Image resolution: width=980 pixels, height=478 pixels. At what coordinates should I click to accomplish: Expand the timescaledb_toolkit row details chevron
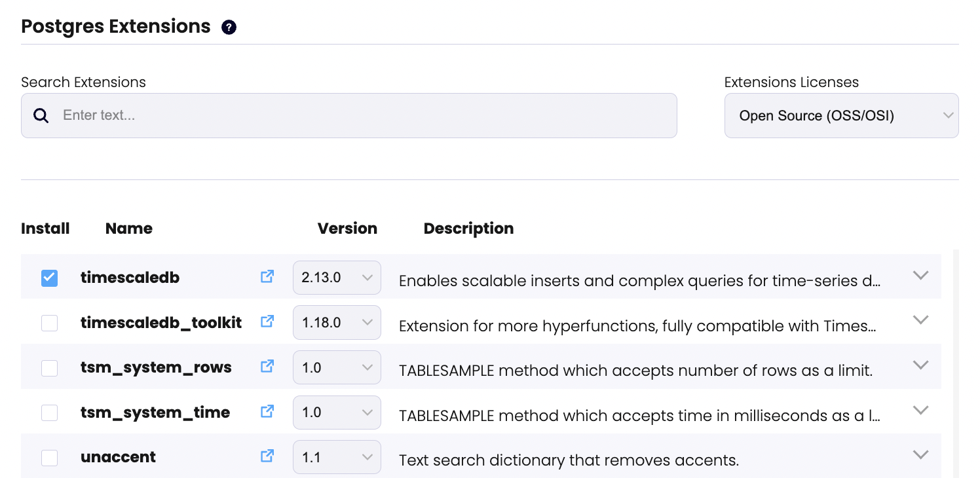pos(921,320)
